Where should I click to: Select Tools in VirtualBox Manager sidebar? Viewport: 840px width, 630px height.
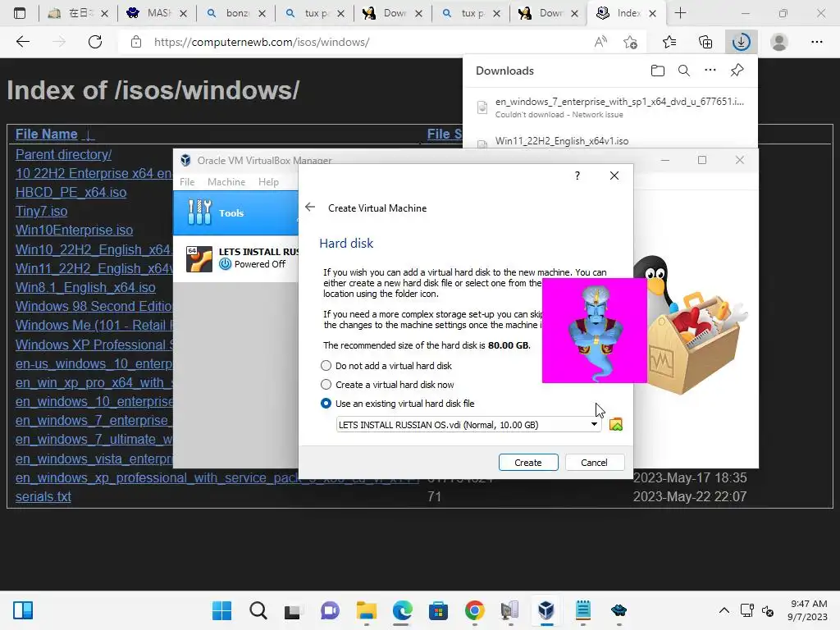click(235, 212)
